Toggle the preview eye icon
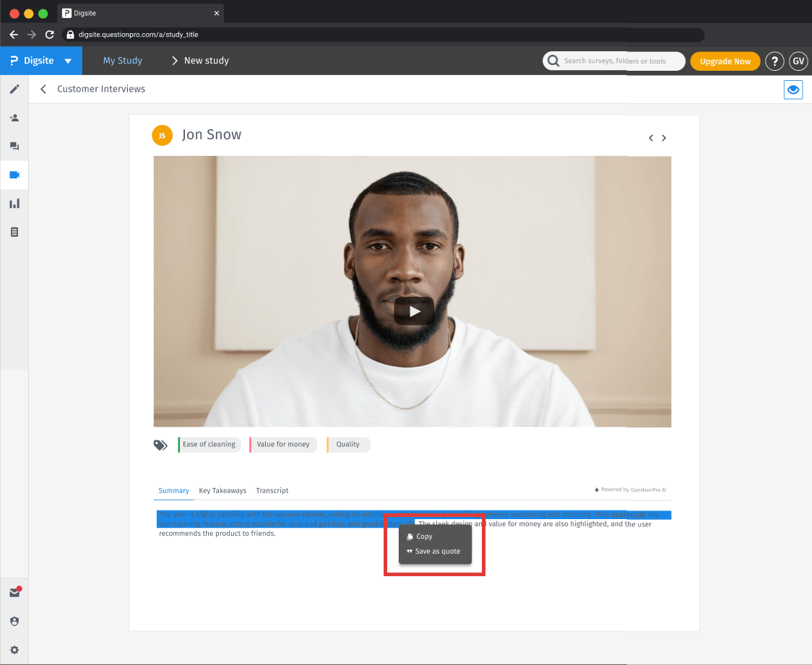 [792, 89]
